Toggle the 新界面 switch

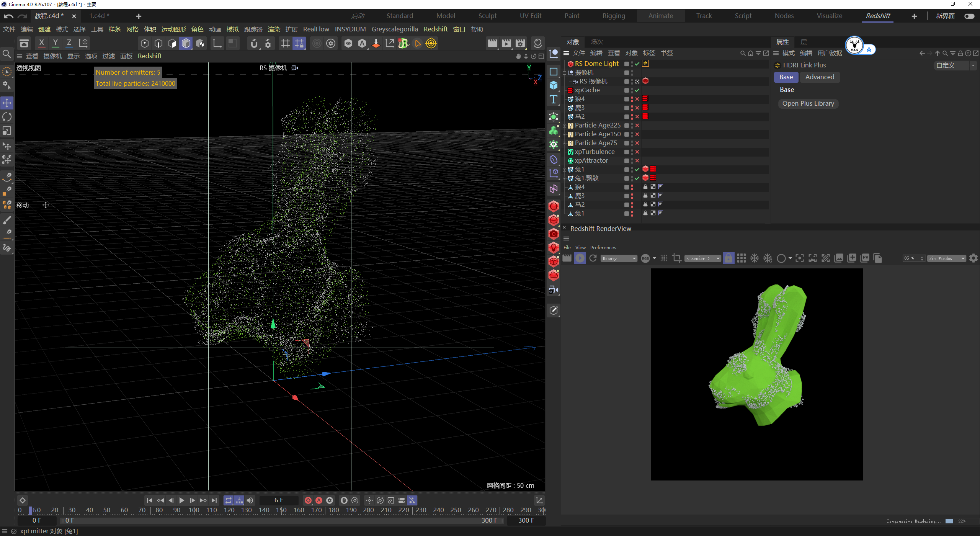(x=969, y=16)
